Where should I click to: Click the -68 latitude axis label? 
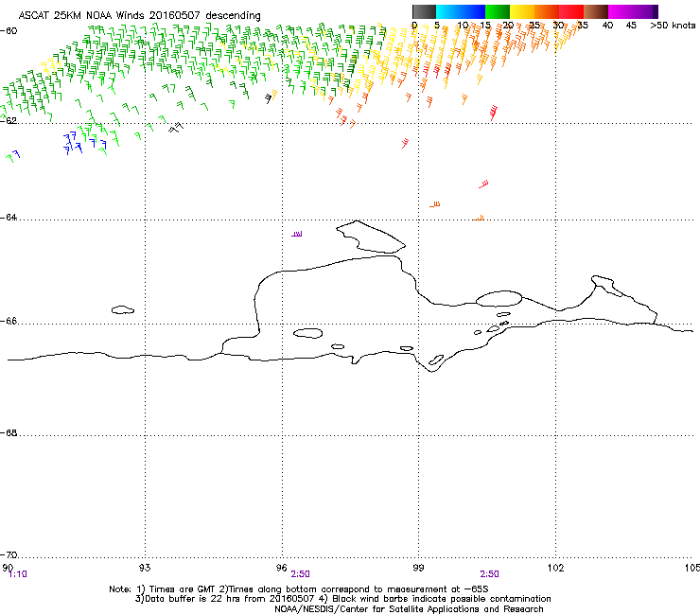tap(9, 432)
